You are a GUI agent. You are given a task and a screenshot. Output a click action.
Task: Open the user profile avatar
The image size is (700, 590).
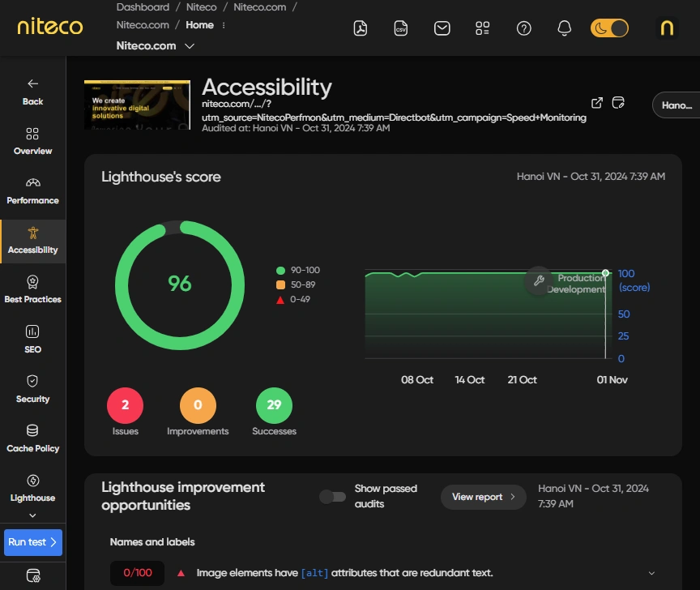667,28
